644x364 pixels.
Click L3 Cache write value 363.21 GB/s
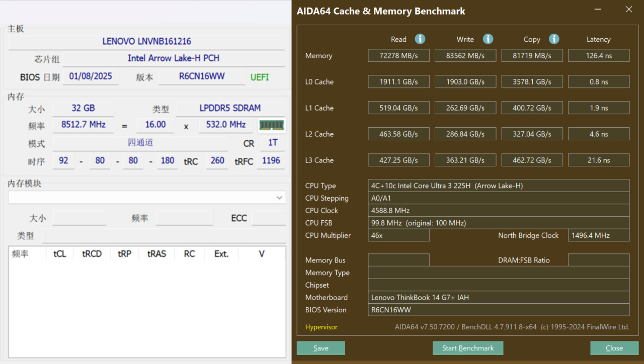(x=465, y=160)
